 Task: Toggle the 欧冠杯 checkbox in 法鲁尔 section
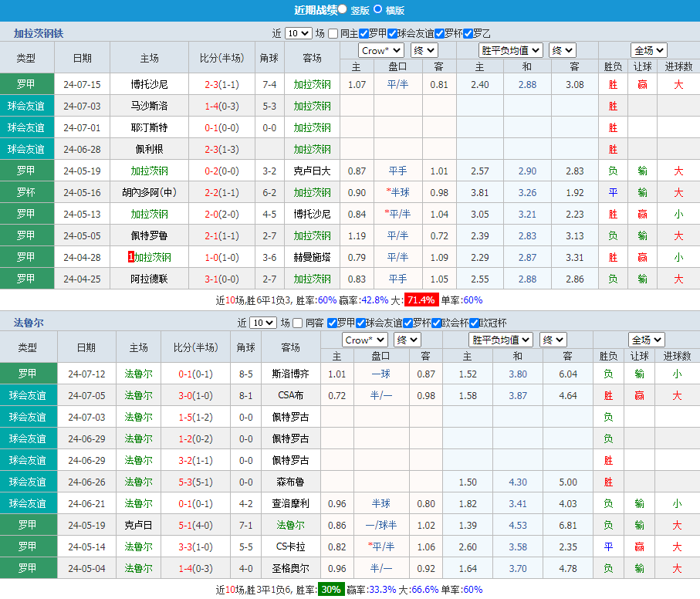pos(473,323)
